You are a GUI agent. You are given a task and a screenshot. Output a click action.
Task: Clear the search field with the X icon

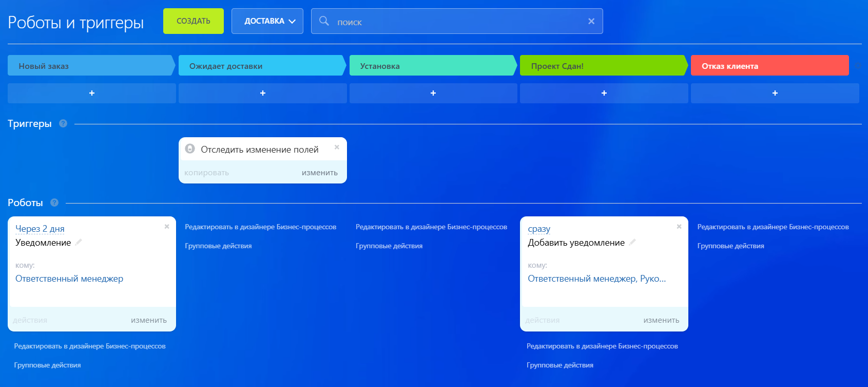tap(591, 21)
